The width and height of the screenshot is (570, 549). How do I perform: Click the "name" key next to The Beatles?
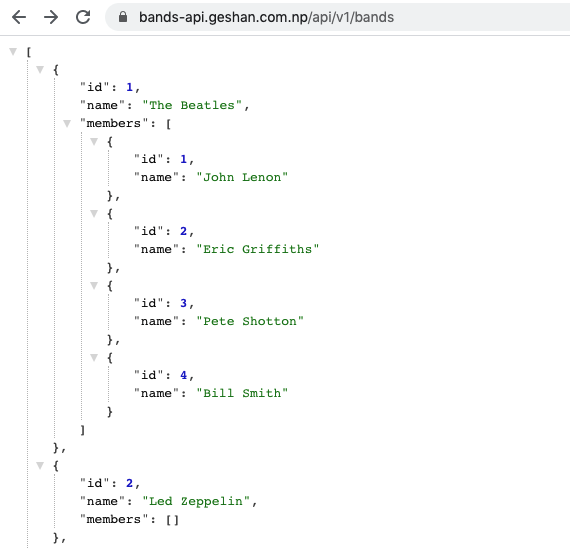[x=102, y=105]
